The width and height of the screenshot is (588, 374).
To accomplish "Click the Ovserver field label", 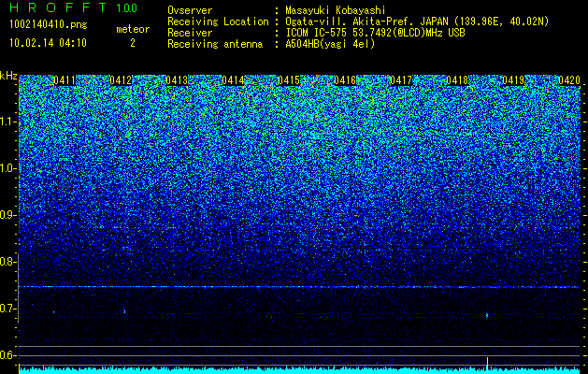I will [x=190, y=10].
